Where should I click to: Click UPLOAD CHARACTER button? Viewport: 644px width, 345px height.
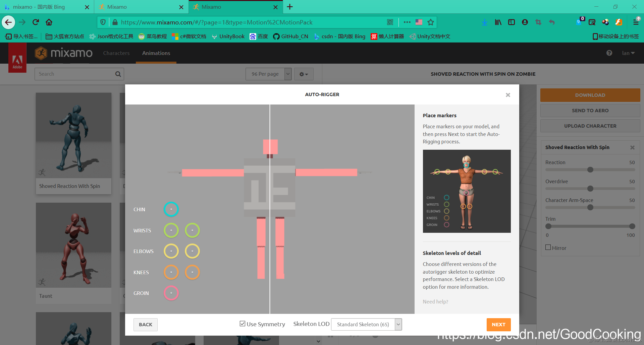[590, 126]
